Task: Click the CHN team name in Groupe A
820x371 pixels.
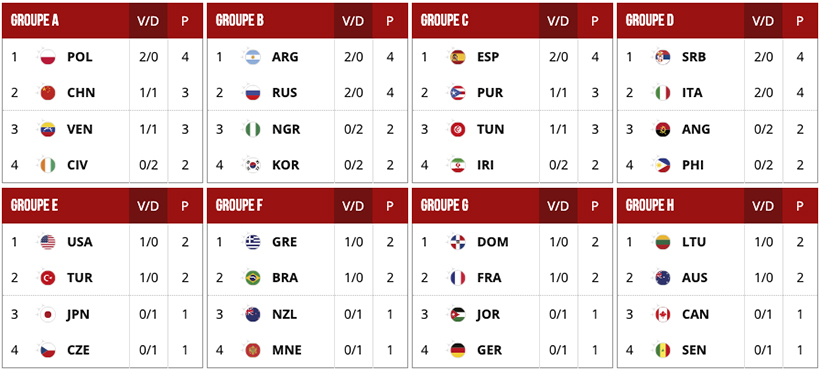Action: tap(81, 93)
